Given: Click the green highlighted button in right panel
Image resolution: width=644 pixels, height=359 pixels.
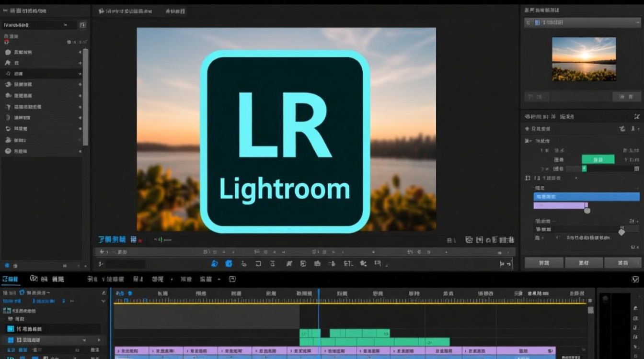Looking at the screenshot, I should point(598,159).
